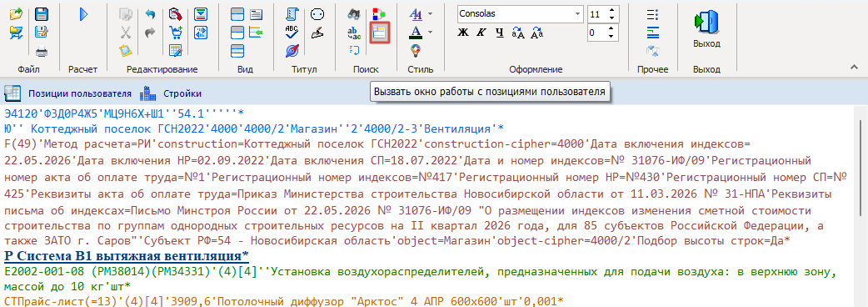Open Позиции пользователя link
This screenshot has height=307, width=868.
pos(80,93)
